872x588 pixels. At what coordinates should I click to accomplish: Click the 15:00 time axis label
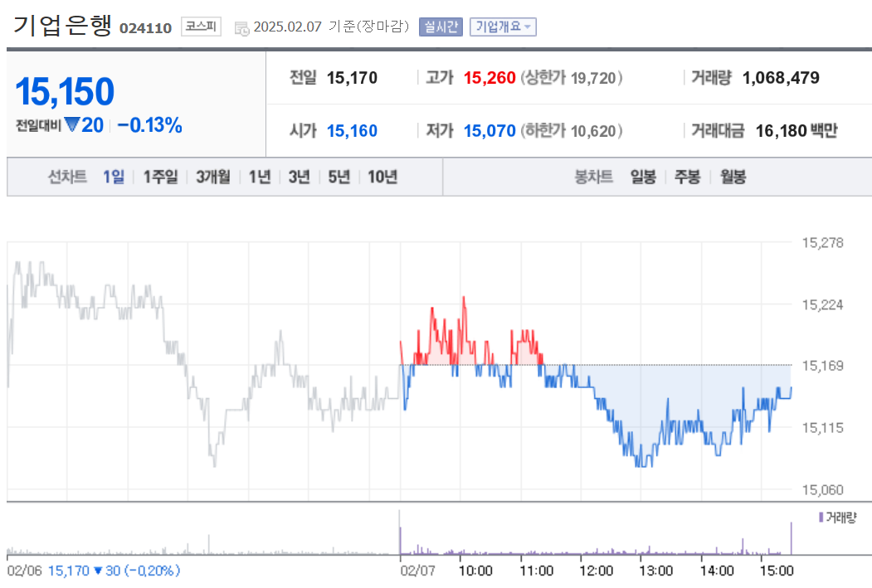[777, 571]
